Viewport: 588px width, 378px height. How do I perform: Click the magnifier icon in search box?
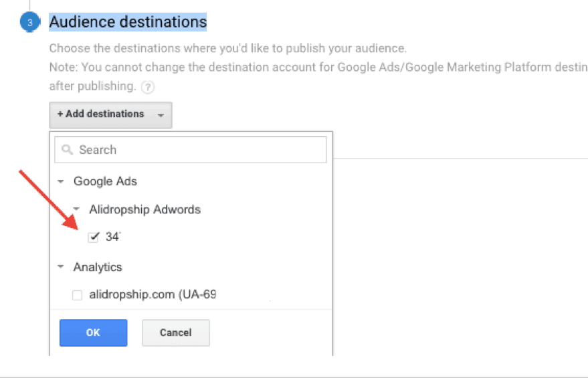(x=67, y=150)
